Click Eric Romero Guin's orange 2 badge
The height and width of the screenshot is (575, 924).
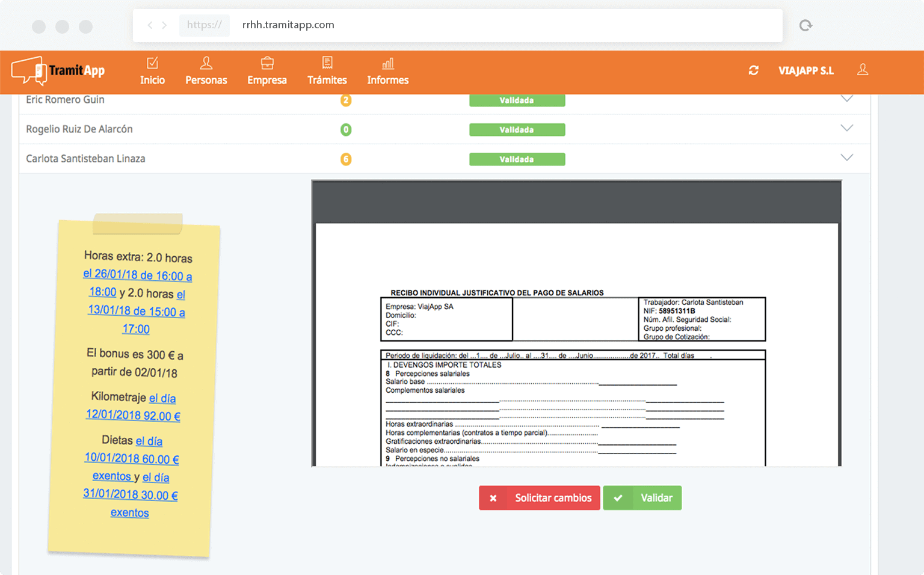tap(346, 100)
